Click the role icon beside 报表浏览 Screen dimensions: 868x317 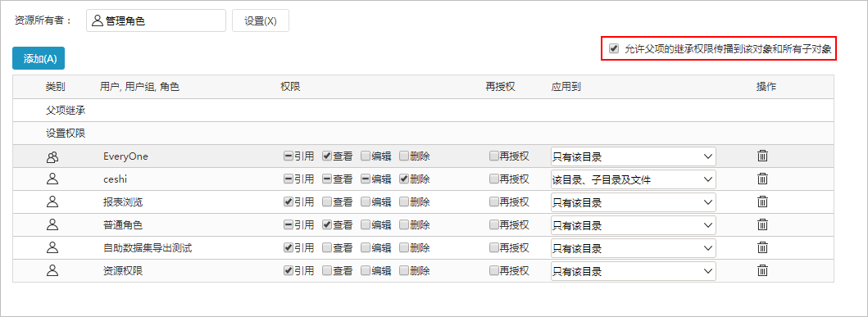coord(52,202)
